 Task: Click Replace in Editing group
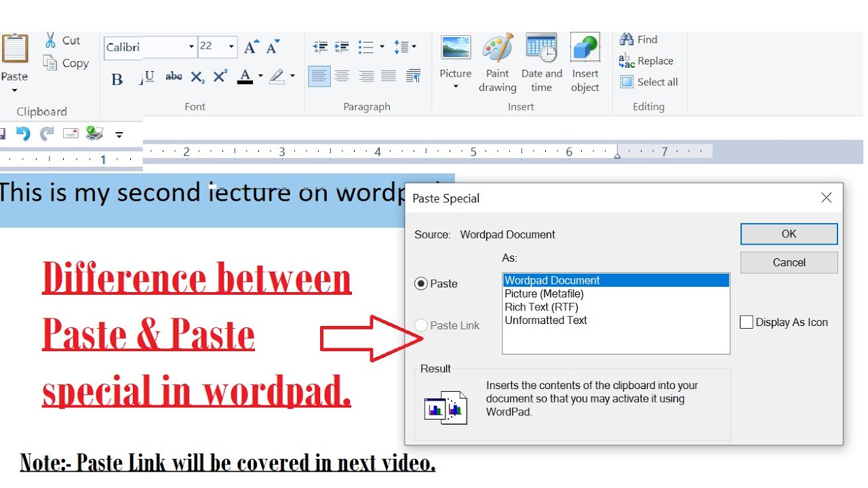(646, 61)
